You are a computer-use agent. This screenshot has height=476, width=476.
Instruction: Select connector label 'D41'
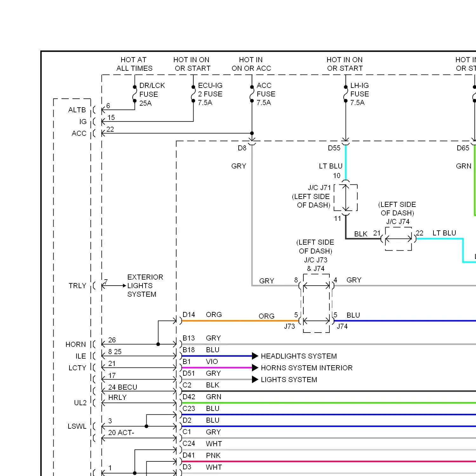coord(189,455)
